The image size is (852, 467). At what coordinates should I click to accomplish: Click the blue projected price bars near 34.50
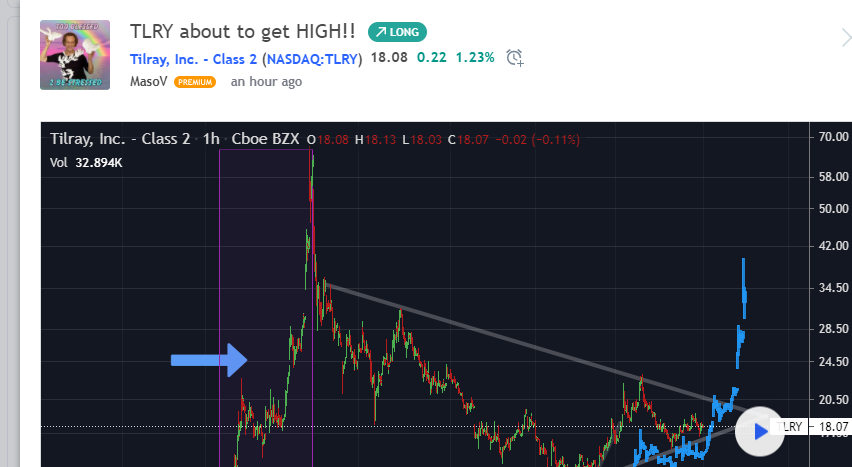744,288
